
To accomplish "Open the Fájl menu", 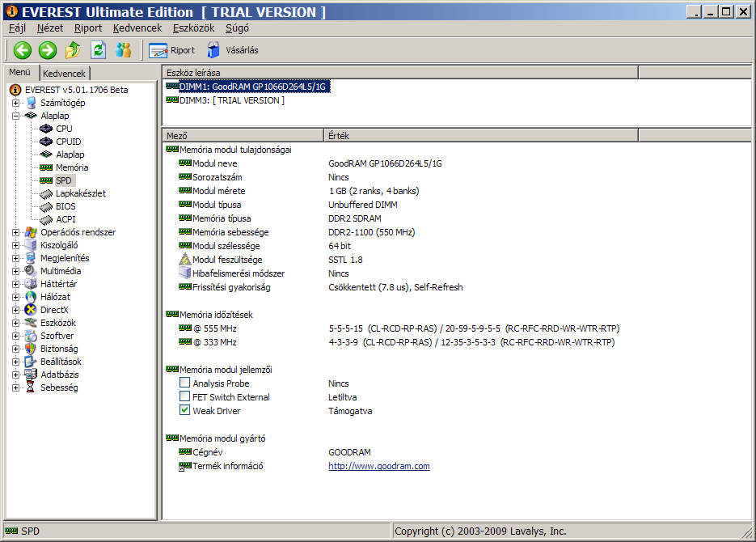I will [x=17, y=28].
